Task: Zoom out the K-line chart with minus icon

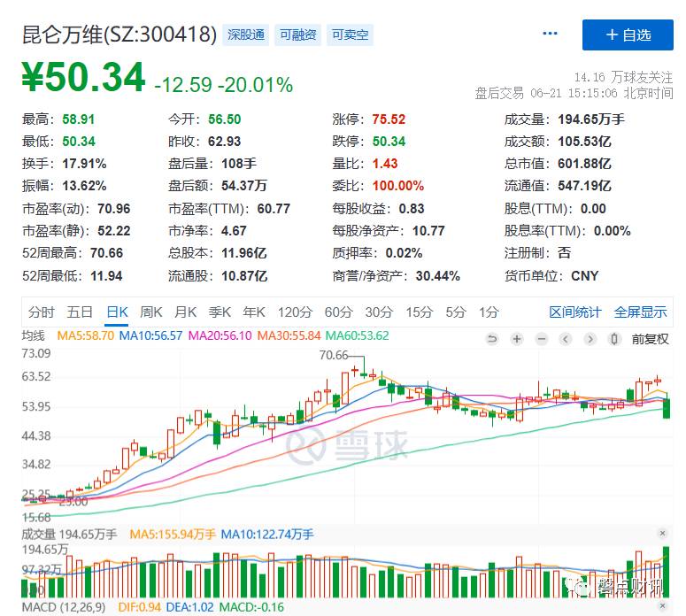Action: pos(542,339)
